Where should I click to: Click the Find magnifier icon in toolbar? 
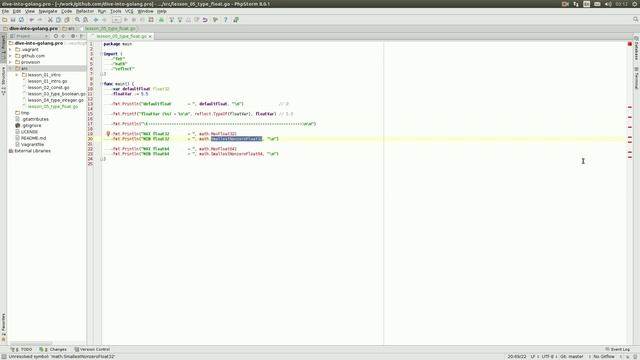pyautogui.click(x=77, y=20)
